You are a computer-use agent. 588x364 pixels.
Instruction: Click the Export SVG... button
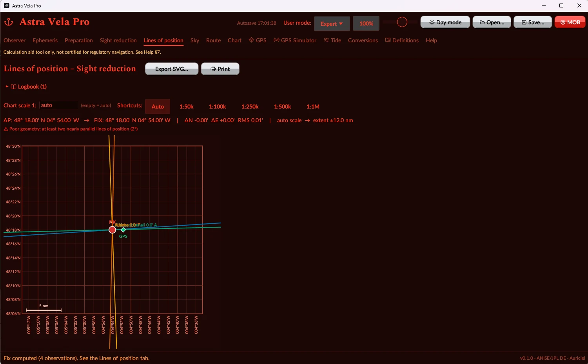click(x=172, y=69)
